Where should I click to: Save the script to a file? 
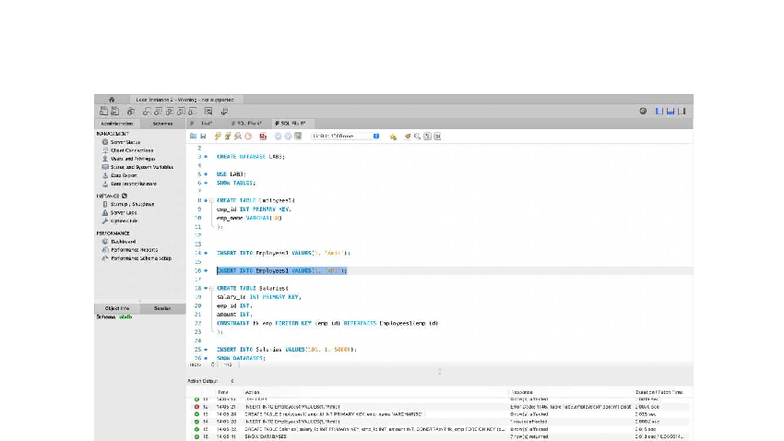[x=203, y=136]
